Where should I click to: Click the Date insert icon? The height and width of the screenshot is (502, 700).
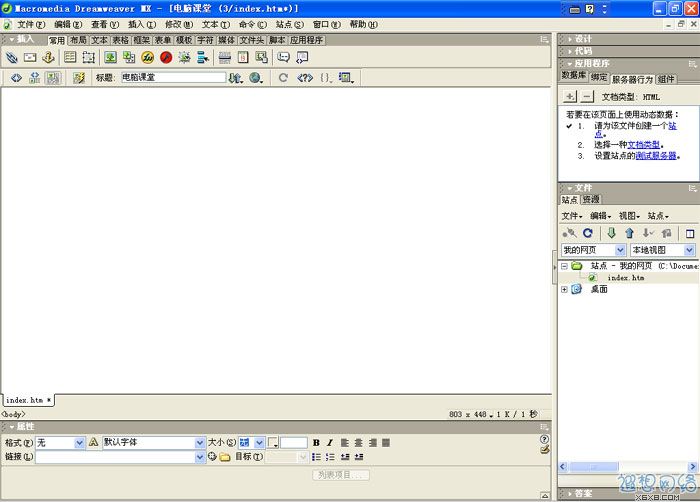click(243, 57)
